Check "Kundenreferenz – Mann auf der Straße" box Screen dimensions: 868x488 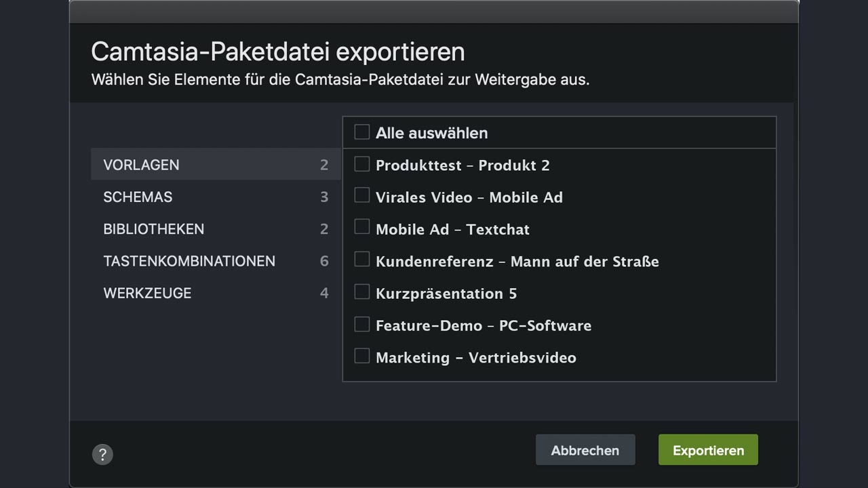coord(362,260)
